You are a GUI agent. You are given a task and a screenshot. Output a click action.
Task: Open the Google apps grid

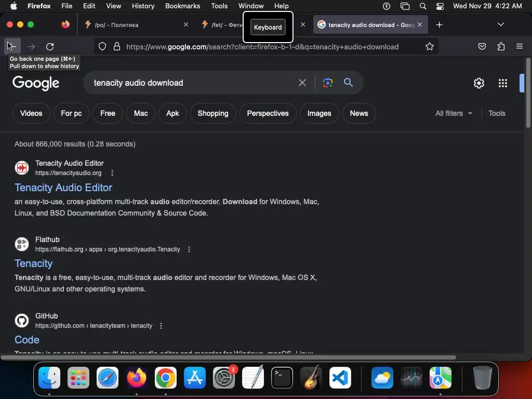(x=503, y=83)
